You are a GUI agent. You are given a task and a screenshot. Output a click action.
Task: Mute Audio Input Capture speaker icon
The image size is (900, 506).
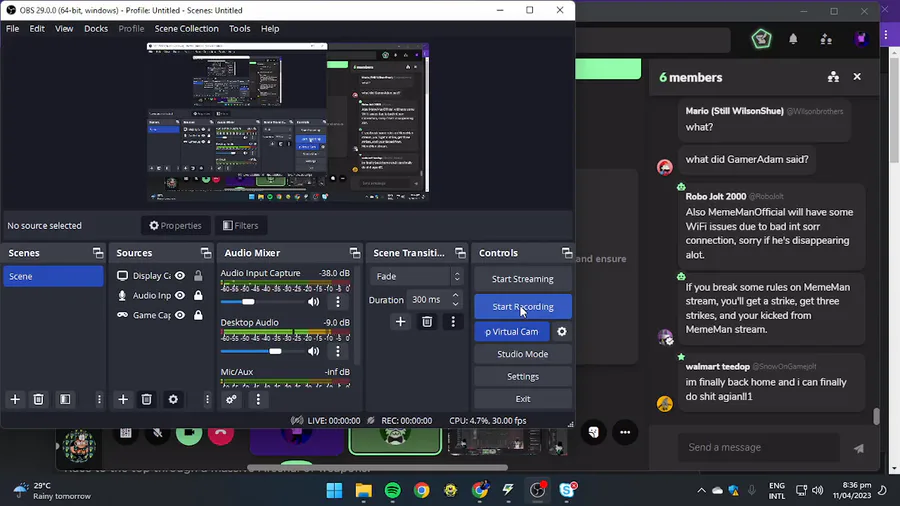click(x=313, y=302)
